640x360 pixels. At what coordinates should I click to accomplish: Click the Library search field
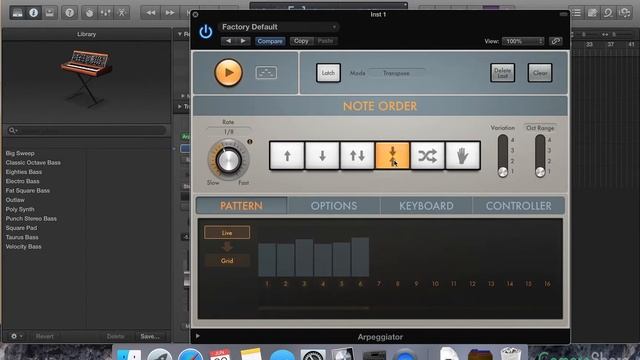point(87,130)
